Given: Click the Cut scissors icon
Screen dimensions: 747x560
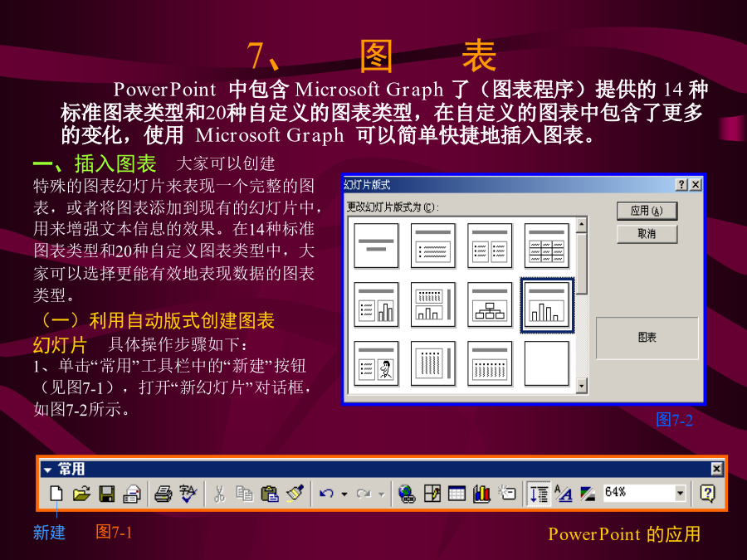Looking at the screenshot, I should (219, 494).
